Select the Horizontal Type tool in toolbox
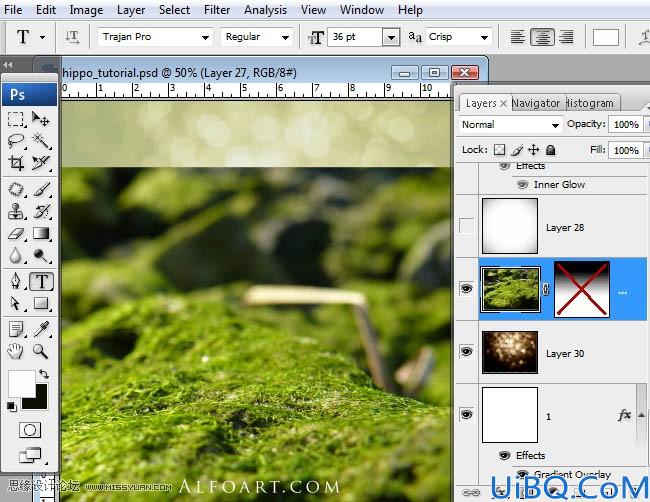 (x=41, y=281)
